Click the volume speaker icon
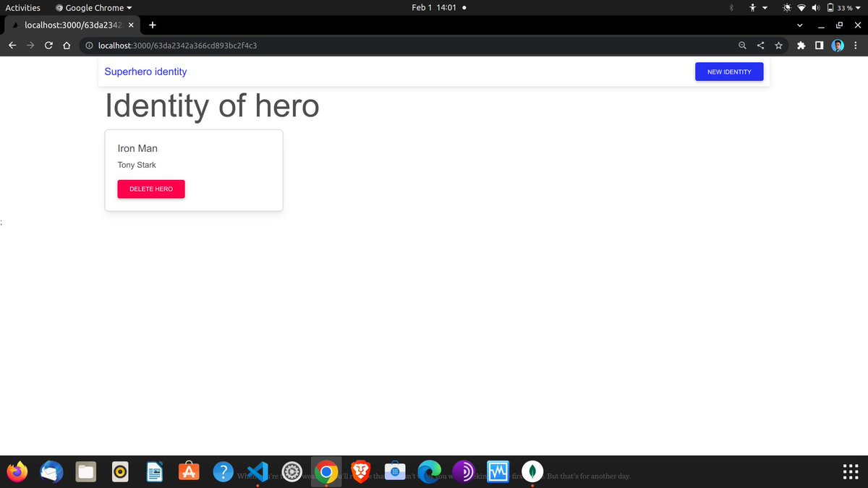The height and width of the screenshot is (488, 868). [816, 7]
